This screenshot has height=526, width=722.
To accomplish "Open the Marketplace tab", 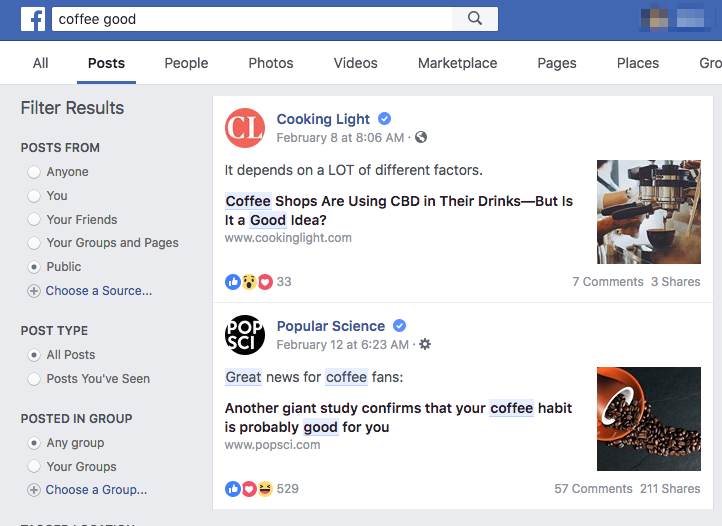I will 457,63.
